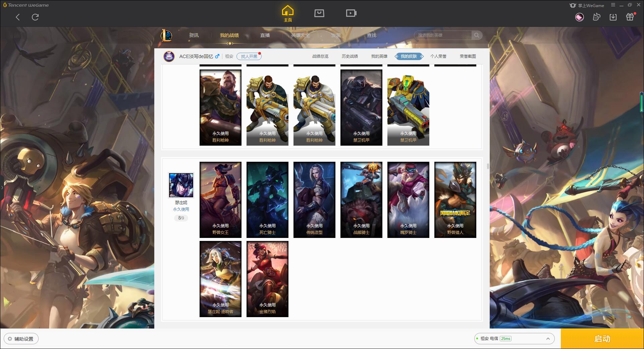Select the yellow 禁卫机甲 skin card
This screenshot has height=349, width=644.
[x=408, y=107]
